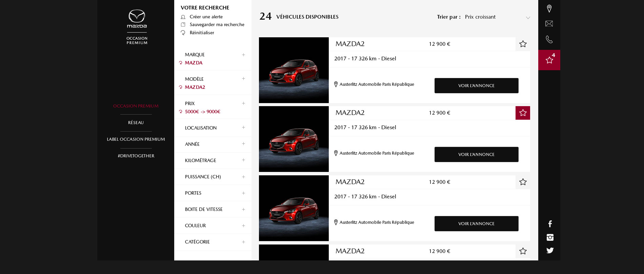
Task: Open the Trier par Prix croissant dropdown
Action: [x=497, y=17]
